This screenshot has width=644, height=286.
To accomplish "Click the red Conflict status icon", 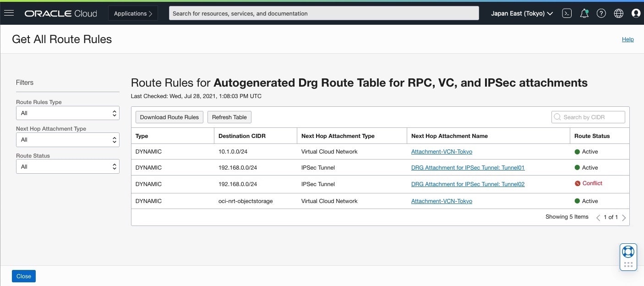I will point(578,183).
